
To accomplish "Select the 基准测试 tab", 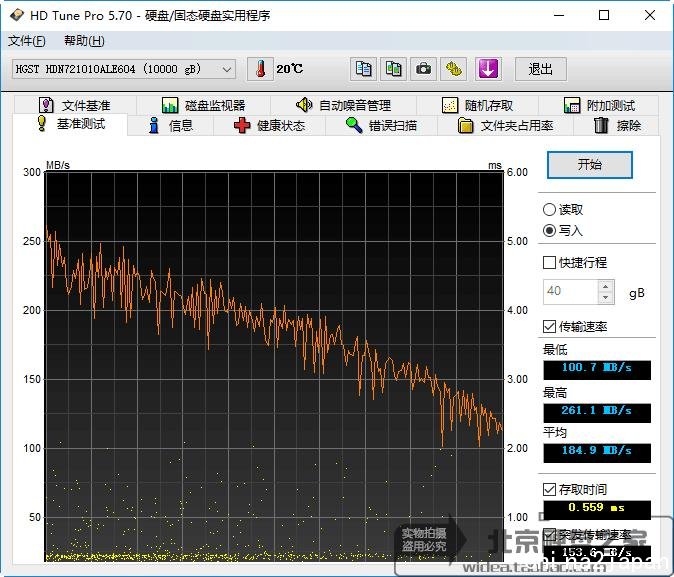I will tap(70, 124).
